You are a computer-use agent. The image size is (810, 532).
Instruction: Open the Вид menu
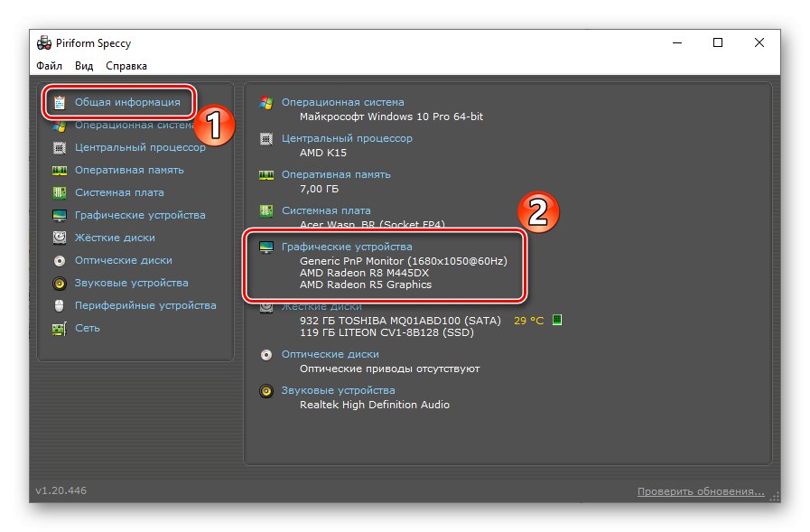pos(84,66)
